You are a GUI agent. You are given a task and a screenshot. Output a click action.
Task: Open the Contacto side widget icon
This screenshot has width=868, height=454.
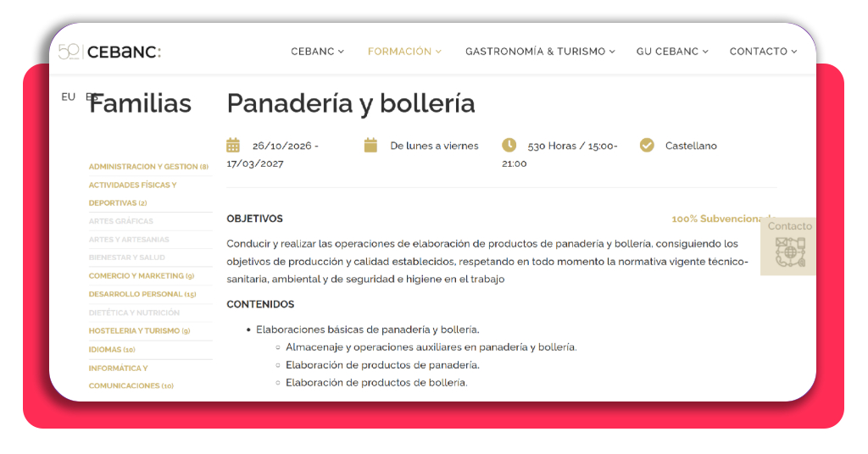click(791, 252)
